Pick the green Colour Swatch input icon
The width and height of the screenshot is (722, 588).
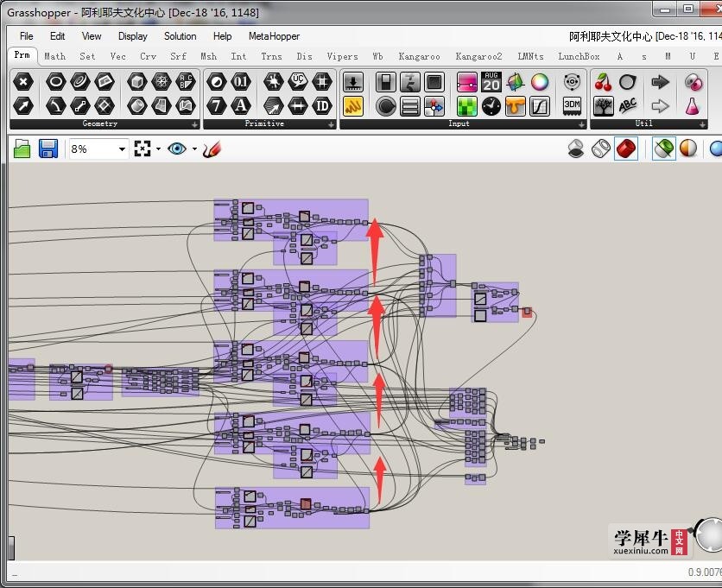pos(466,106)
